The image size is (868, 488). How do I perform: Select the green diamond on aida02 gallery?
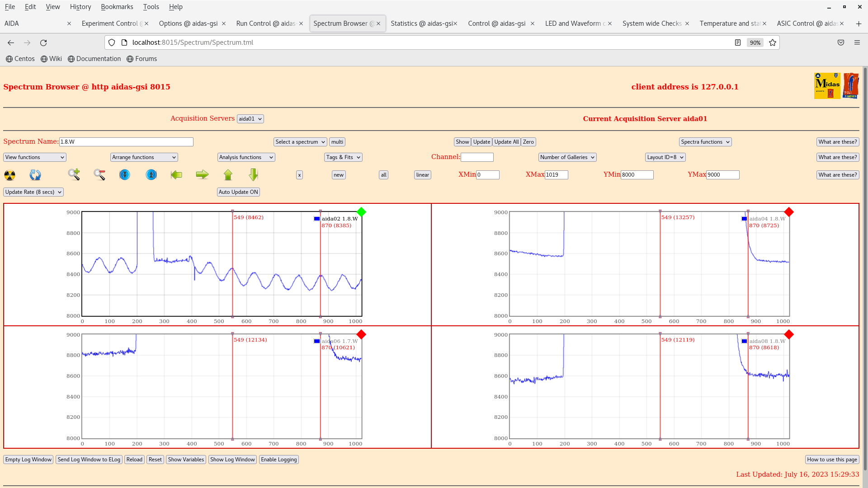361,212
